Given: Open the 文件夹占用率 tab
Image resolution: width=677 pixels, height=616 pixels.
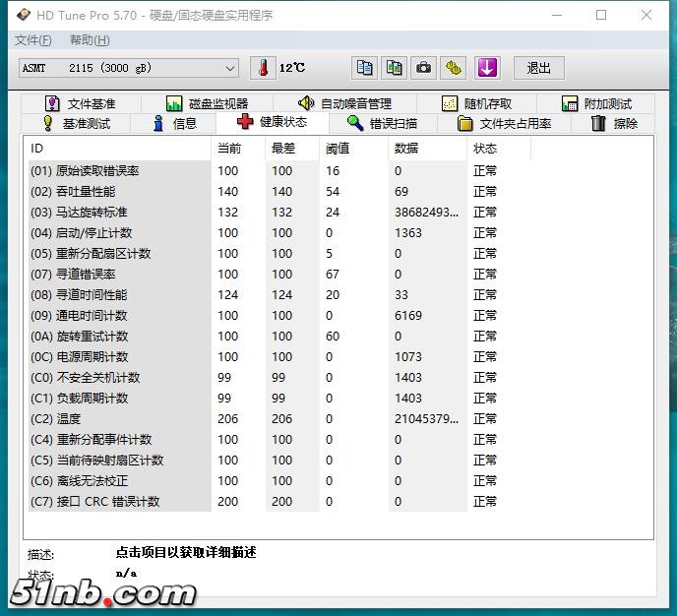Looking at the screenshot, I should 504,123.
